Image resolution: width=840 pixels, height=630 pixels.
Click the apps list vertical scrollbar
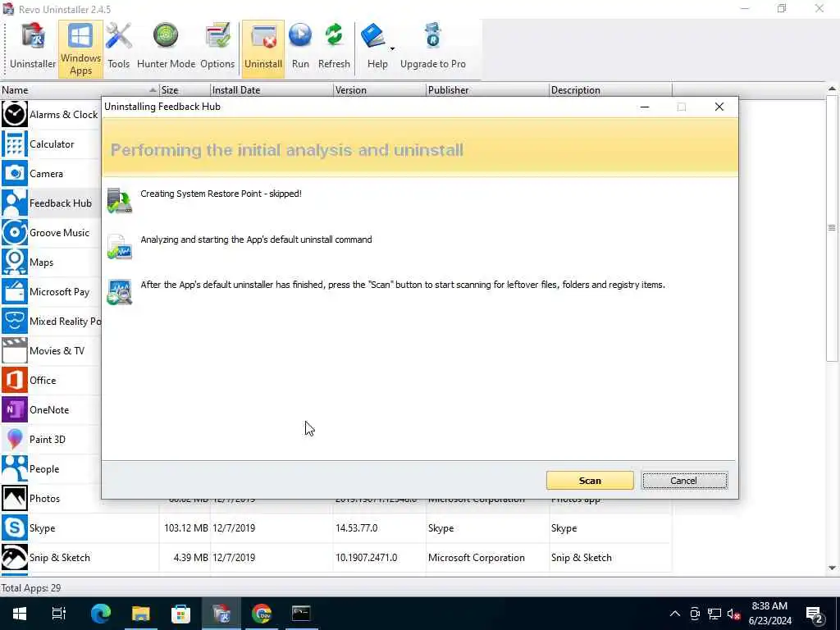coord(832,229)
